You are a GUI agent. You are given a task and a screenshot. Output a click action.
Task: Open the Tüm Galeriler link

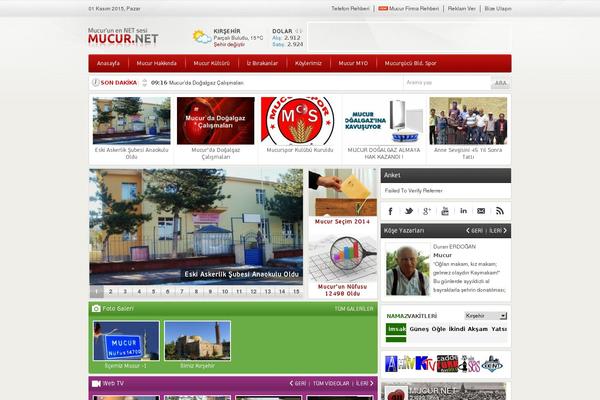pyautogui.click(x=354, y=309)
